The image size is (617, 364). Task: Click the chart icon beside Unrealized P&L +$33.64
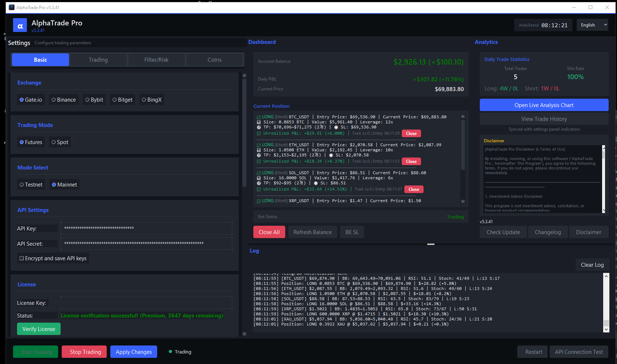[259, 189]
